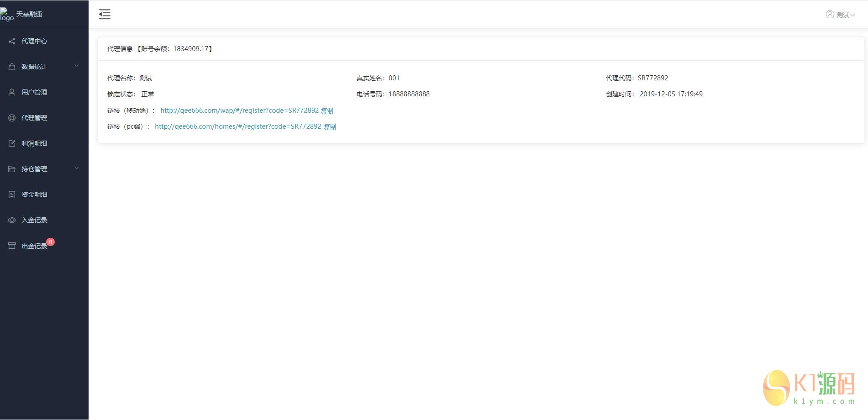Viewport: 868px width, 420px height.
Task: Open the 代理中心 menu item
Action: [44, 41]
